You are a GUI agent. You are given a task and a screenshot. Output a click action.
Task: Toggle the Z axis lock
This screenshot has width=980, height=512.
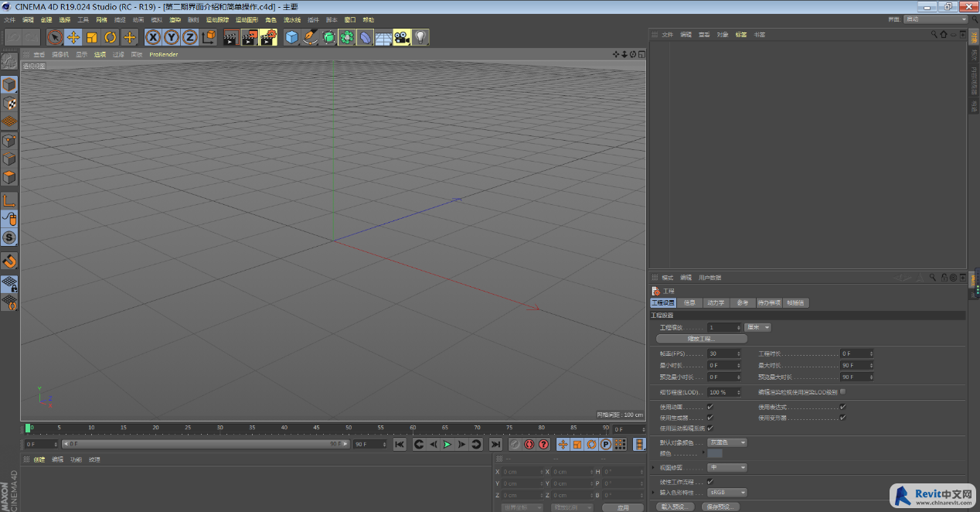(190, 37)
